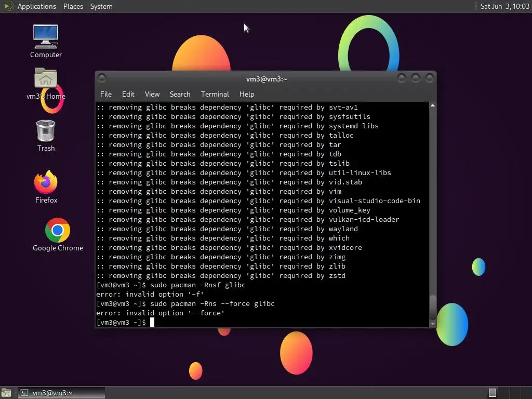Click the MATE logo icon in top panel

click(x=8, y=6)
